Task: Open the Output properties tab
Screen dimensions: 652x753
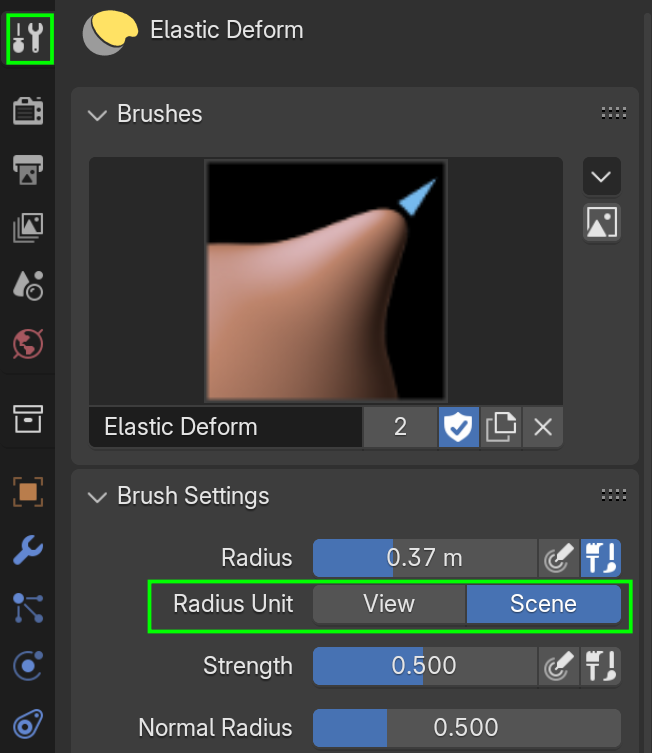Action: [28, 170]
